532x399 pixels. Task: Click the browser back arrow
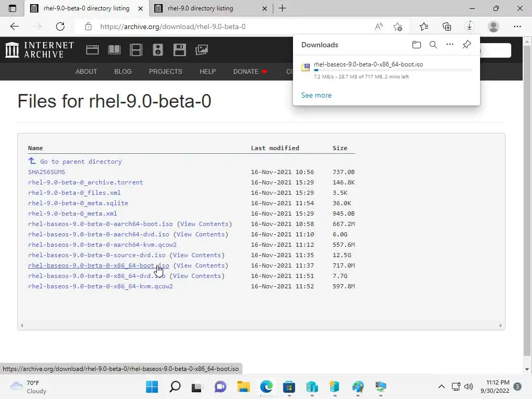click(14, 26)
